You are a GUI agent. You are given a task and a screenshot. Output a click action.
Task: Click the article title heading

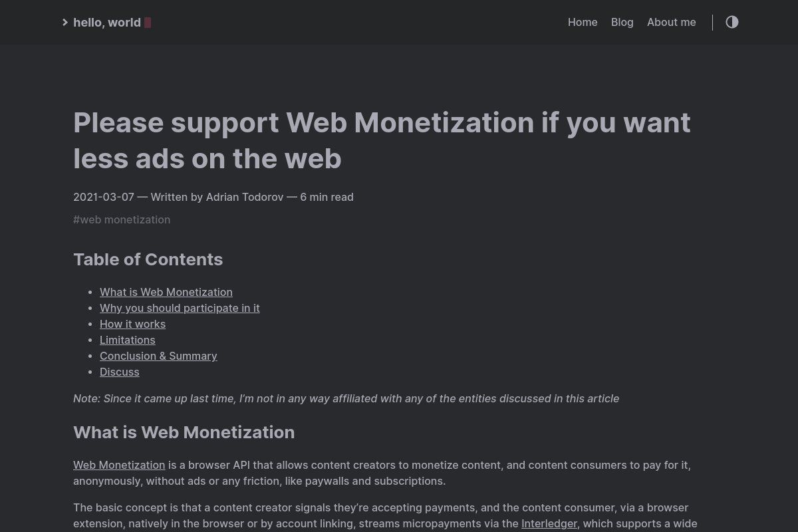point(382,140)
